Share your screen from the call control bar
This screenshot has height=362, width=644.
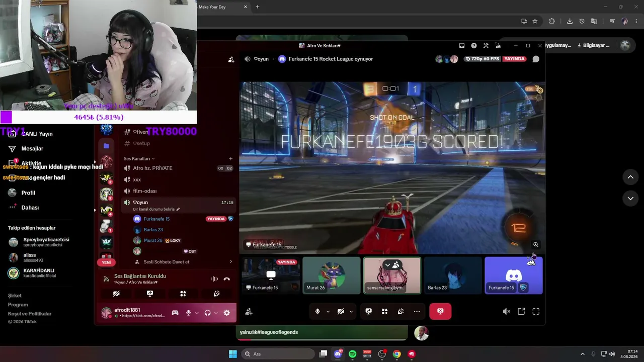point(369,311)
